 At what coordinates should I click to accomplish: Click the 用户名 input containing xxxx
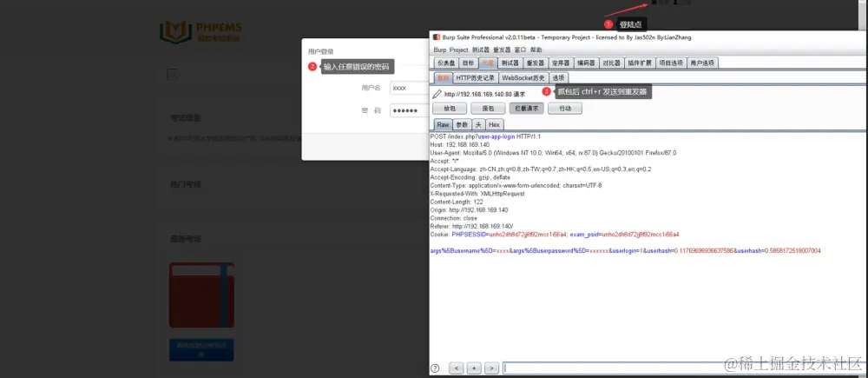[409, 88]
